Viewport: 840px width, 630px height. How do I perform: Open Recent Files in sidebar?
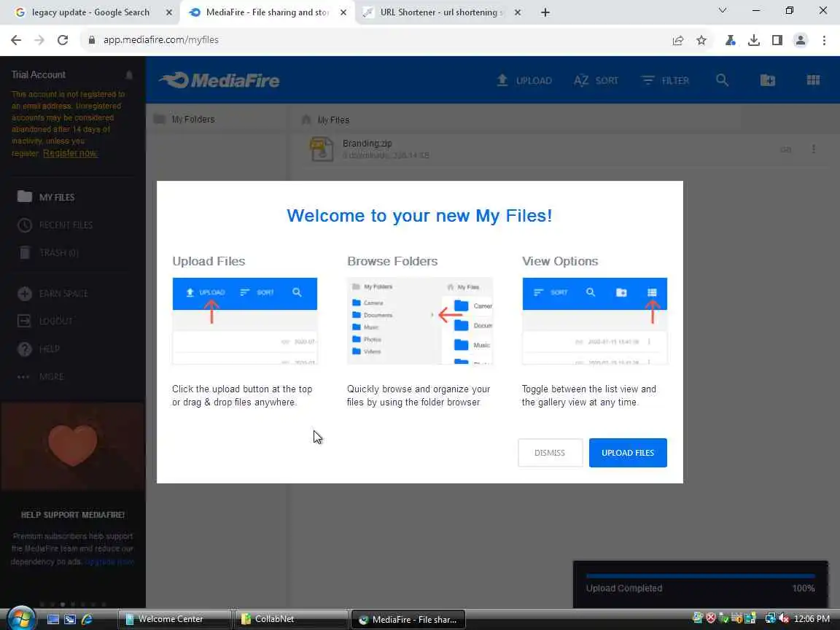[x=55, y=225]
